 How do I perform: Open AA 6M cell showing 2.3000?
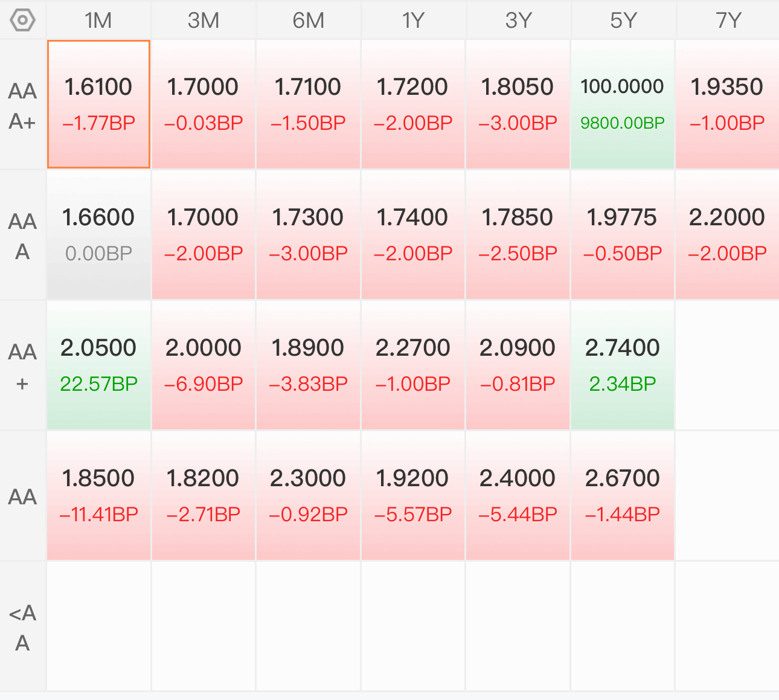tap(308, 496)
